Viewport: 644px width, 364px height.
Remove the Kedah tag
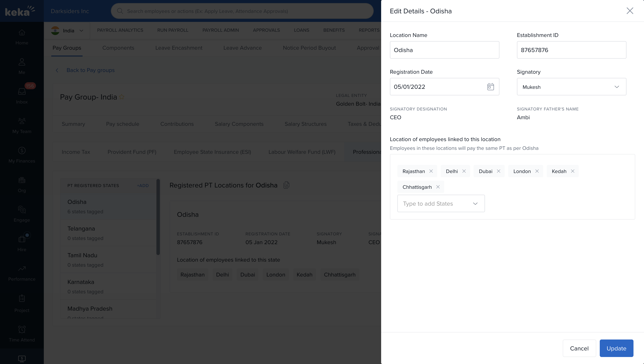click(x=572, y=171)
